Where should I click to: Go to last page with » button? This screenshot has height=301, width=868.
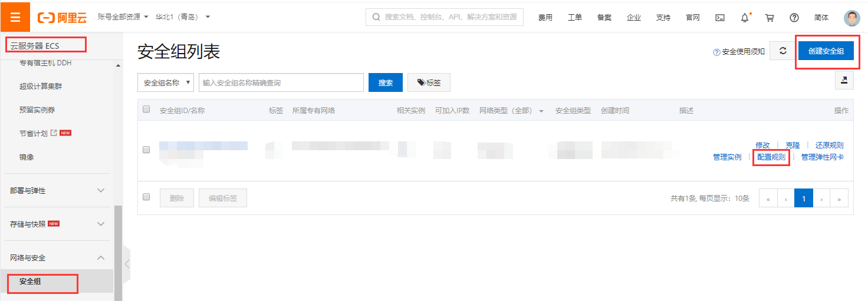[839, 199]
